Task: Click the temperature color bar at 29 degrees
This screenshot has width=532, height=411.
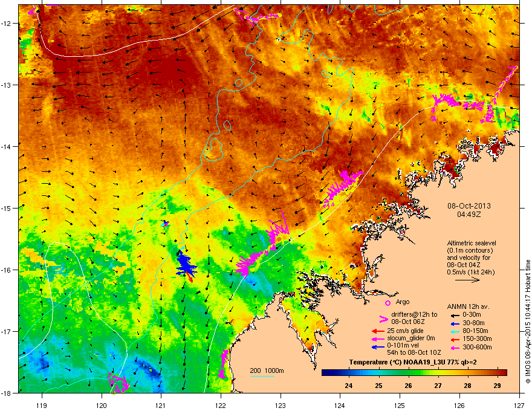Action: click(497, 373)
